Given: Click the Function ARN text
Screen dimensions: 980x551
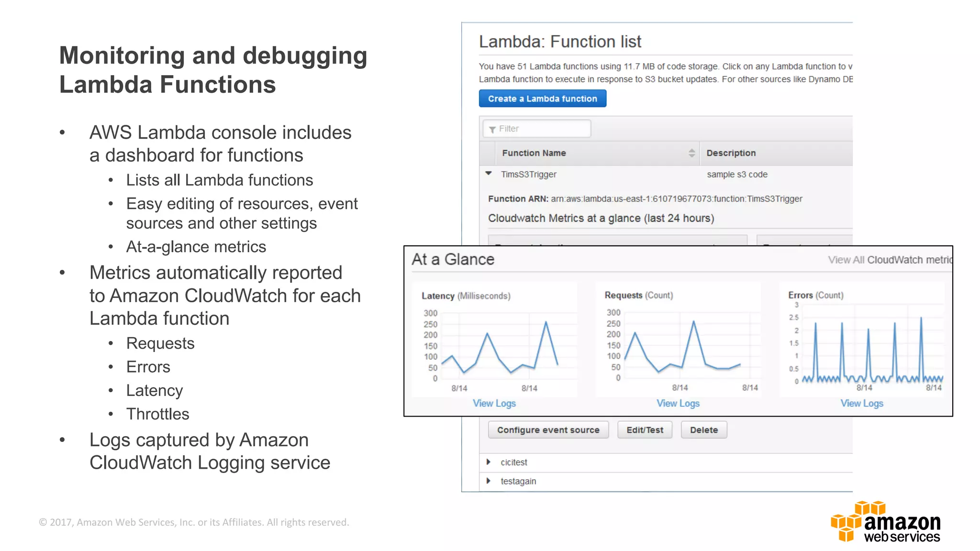Looking at the screenshot, I should tap(645, 199).
